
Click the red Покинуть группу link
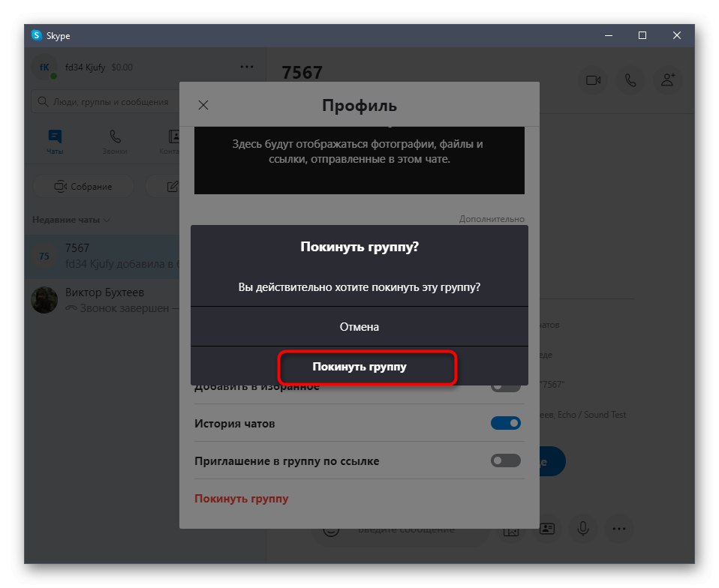[241, 498]
